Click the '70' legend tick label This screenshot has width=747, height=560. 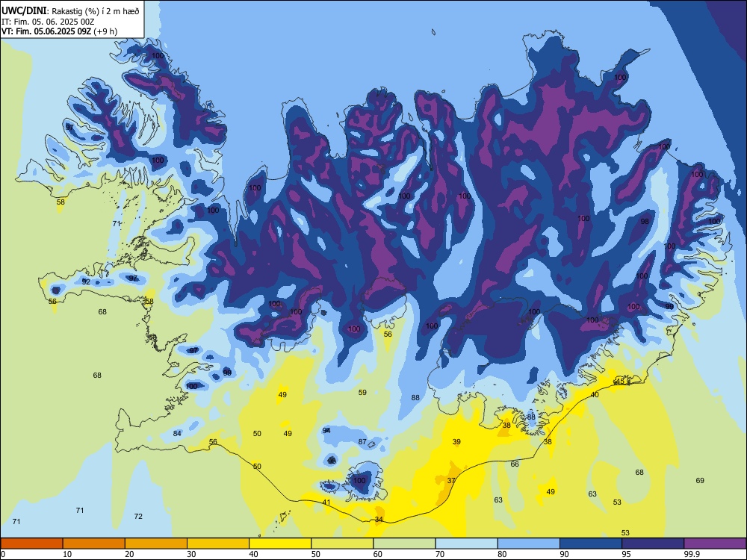pyautogui.click(x=440, y=554)
